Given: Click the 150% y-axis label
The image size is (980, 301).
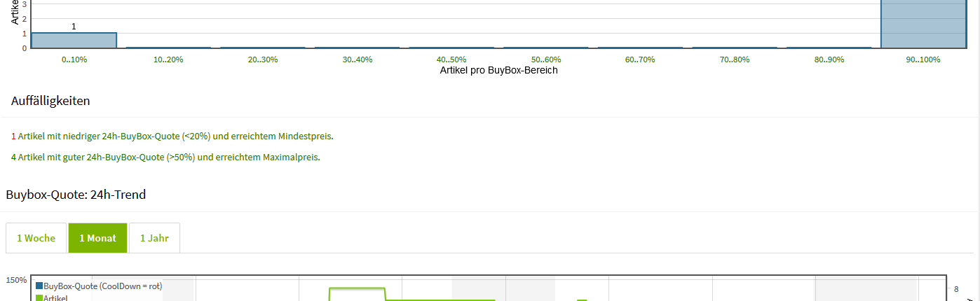Looking at the screenshot, I should pos(17,280).
